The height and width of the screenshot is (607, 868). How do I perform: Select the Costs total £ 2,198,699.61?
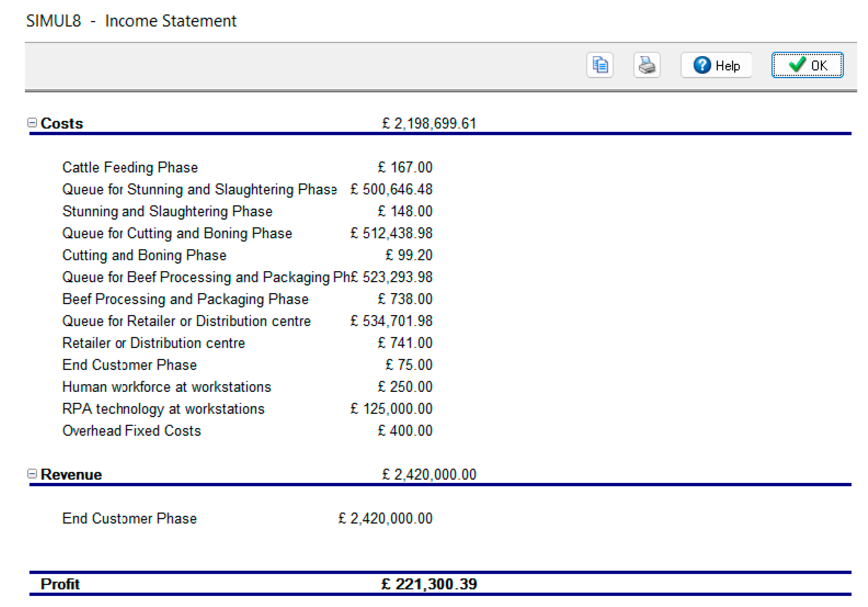(429, 123)
